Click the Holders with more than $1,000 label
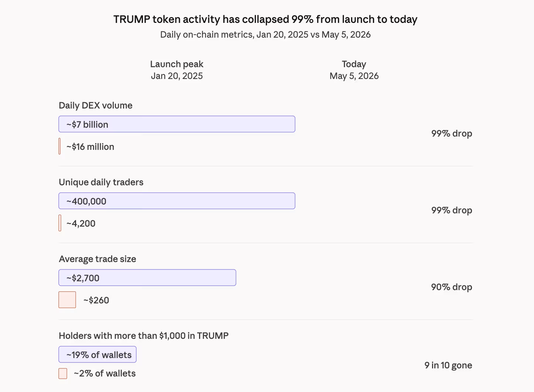The image size is (534, 392). 144,336
